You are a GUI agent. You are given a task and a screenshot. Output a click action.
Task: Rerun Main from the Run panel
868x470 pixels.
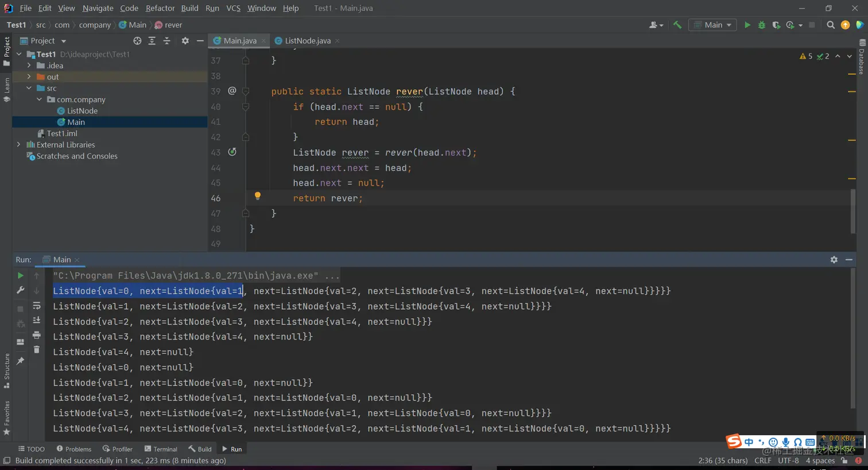21,276
